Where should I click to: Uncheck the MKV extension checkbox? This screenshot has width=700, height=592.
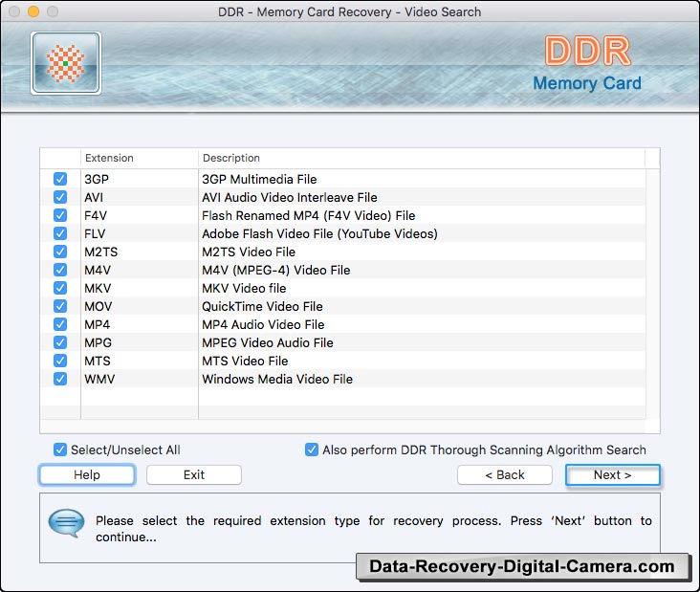(60, 288)
